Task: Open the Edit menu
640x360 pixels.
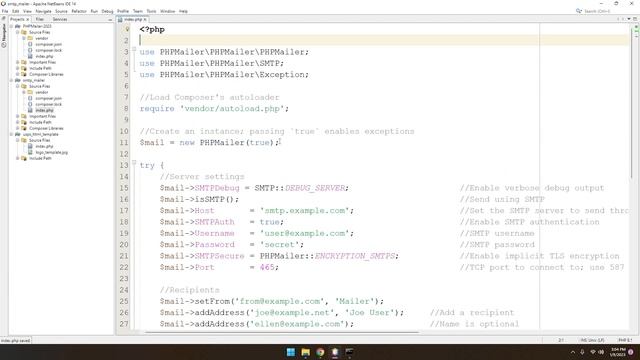Action: click(16, 11)
